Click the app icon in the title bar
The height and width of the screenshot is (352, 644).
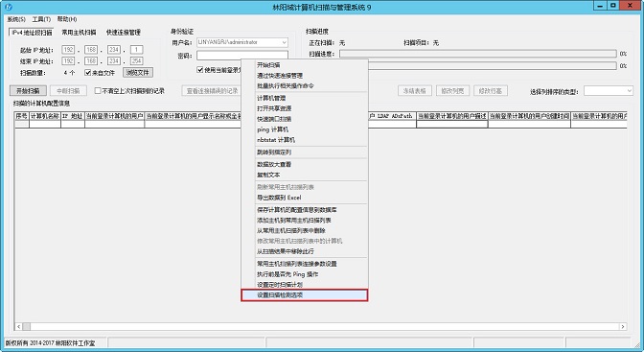[9, 7]
